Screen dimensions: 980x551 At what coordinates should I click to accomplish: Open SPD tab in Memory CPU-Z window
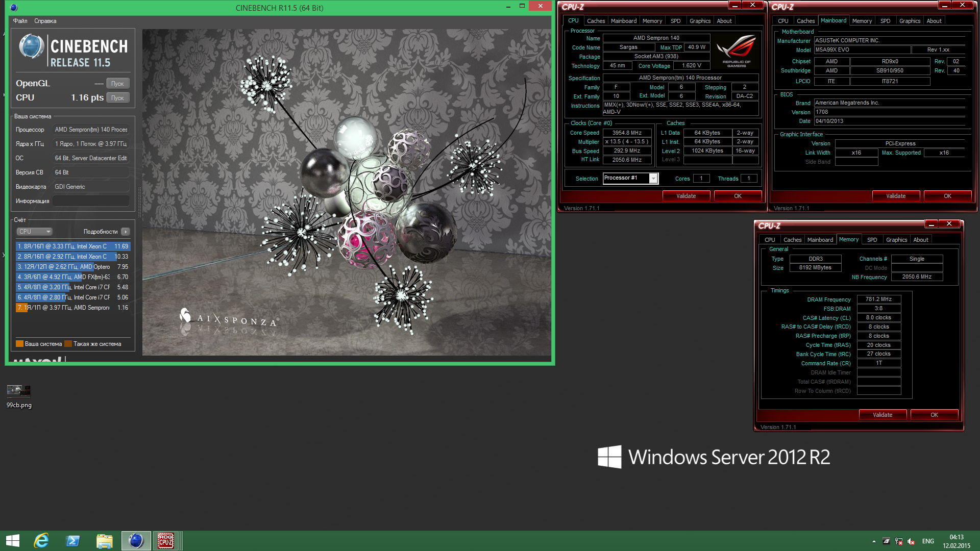(x=872, y=240)
